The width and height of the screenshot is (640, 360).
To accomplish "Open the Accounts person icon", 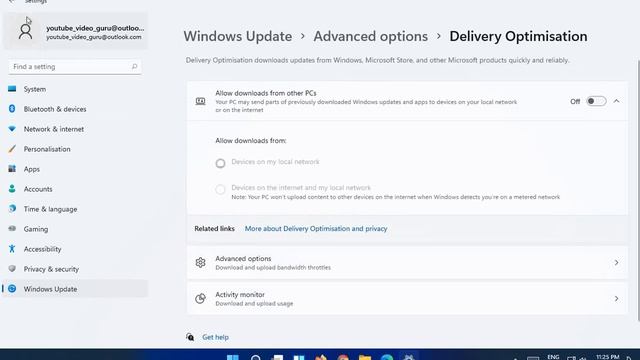I will (12, 189).
